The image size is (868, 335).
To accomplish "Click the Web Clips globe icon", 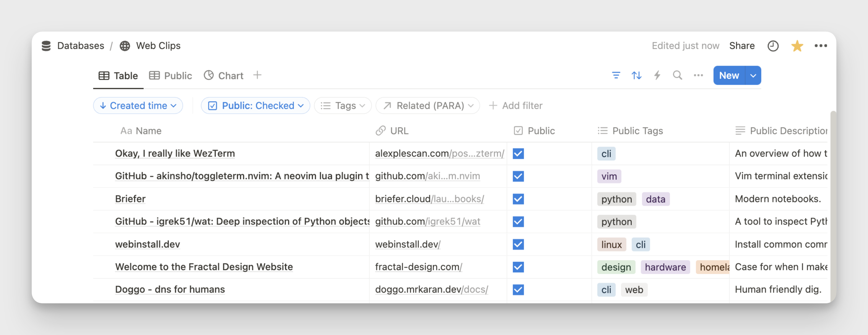I will [125, 46].
